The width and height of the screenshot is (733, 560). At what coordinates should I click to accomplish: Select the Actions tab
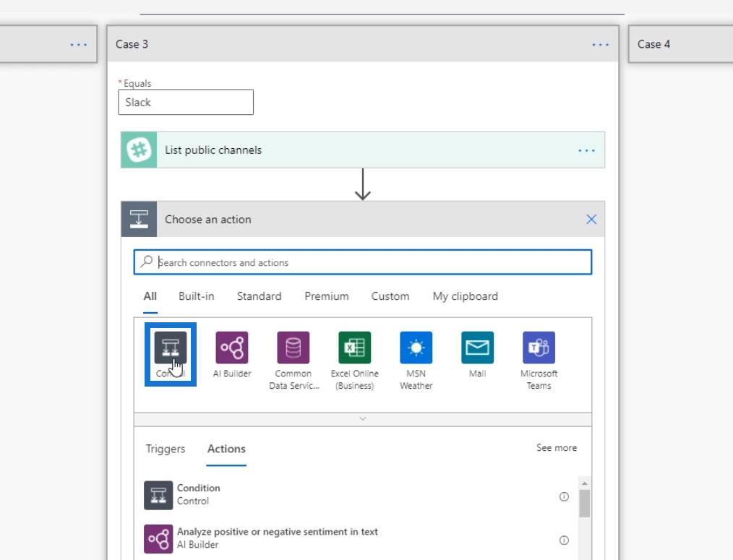pos(226,449)
